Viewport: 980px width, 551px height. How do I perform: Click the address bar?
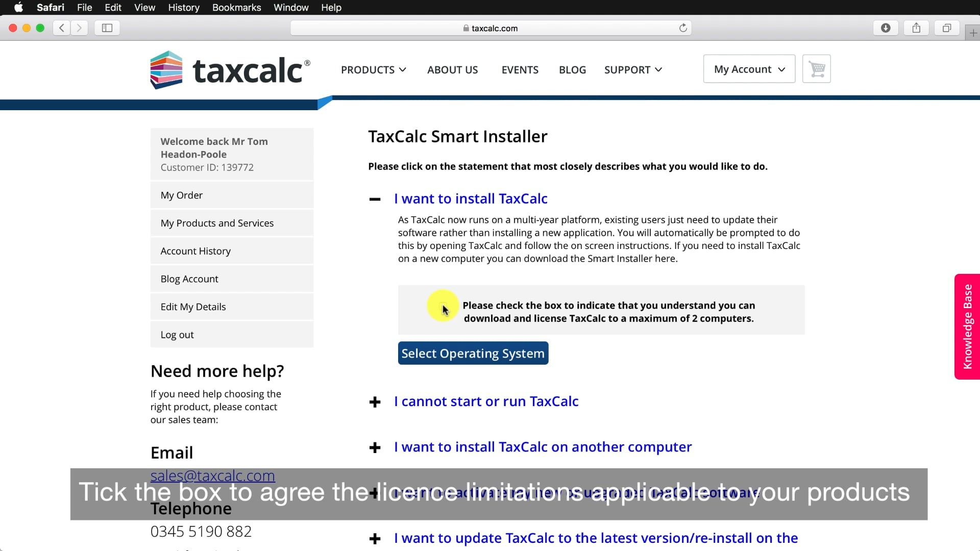pos(491,28)
